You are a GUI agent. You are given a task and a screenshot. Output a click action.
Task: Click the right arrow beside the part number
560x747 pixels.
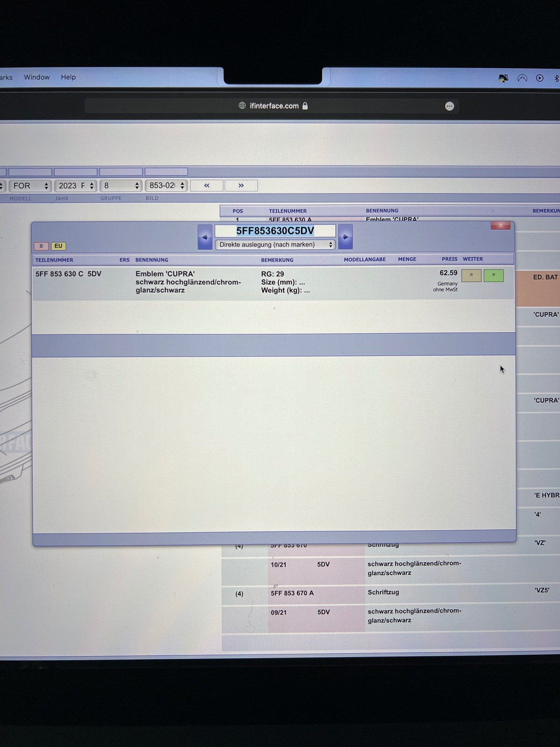tap(345, 237)
